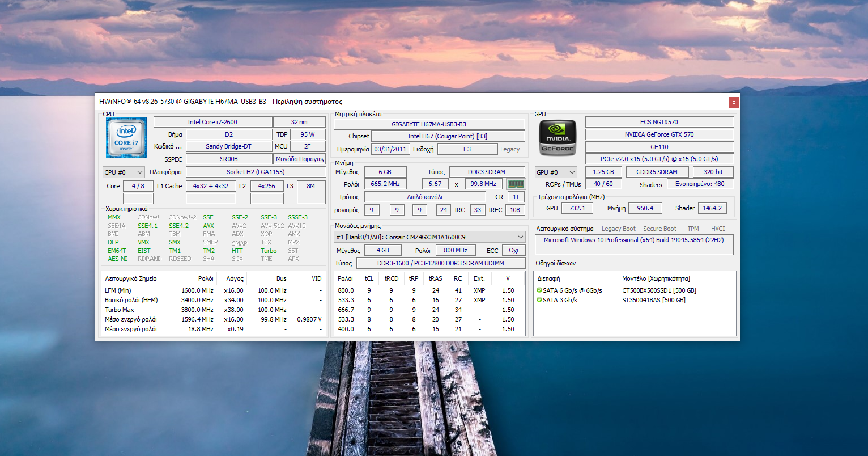The height and width of the screenshot is (456, 868).
Task: Click the 665.2 MHz memory clock field
Action: pyautogui.click(x=385, y=184)
